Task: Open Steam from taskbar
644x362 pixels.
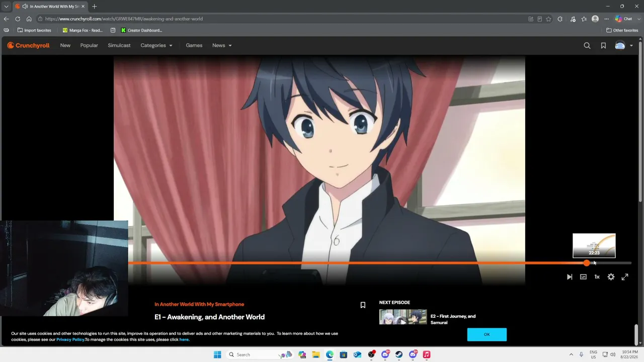Action: 399,354
